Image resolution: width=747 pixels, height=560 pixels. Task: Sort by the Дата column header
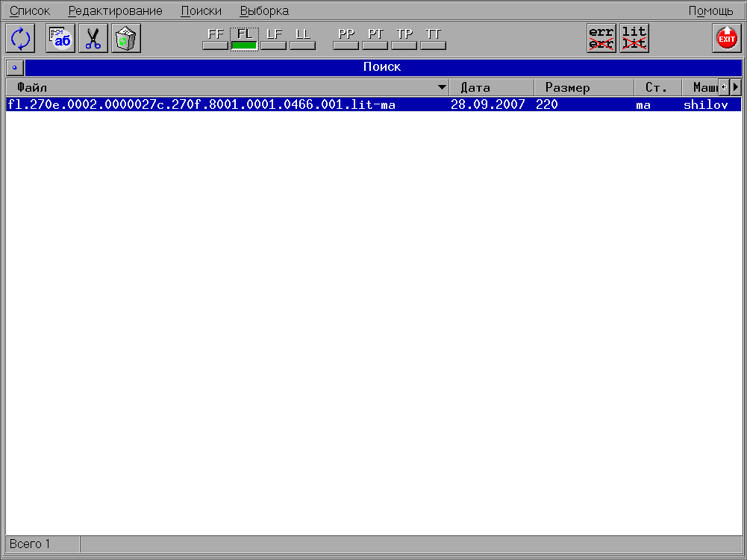pos(492,88)
